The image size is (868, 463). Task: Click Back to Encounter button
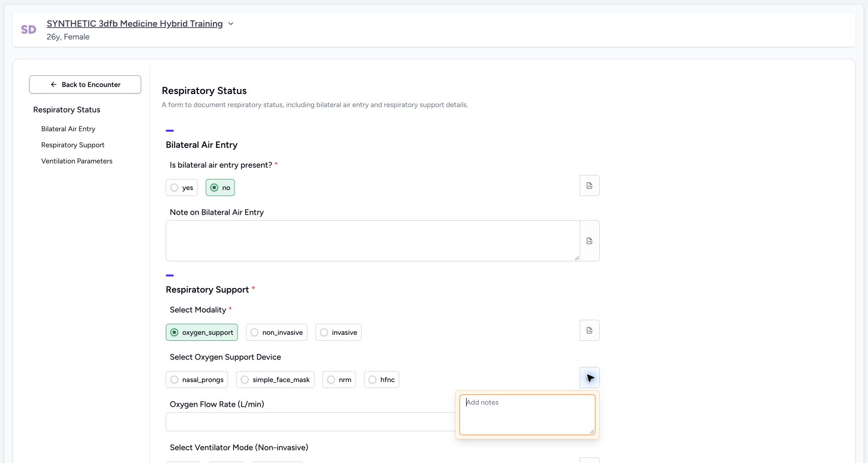(85, 84)
